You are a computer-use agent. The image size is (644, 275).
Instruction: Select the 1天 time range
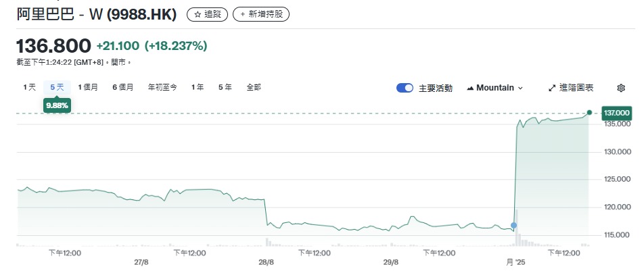(29, 87)
